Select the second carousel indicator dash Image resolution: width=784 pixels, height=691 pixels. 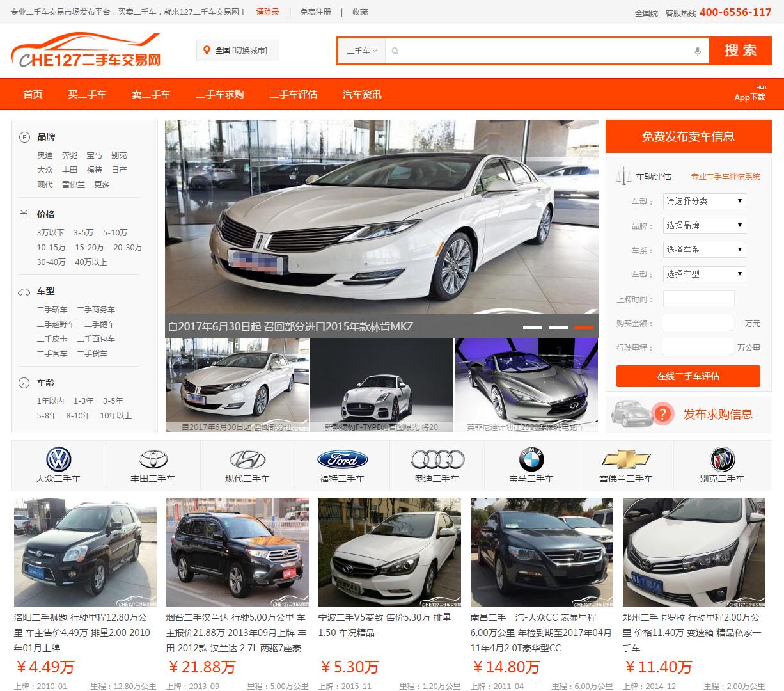tap(558, 327)
